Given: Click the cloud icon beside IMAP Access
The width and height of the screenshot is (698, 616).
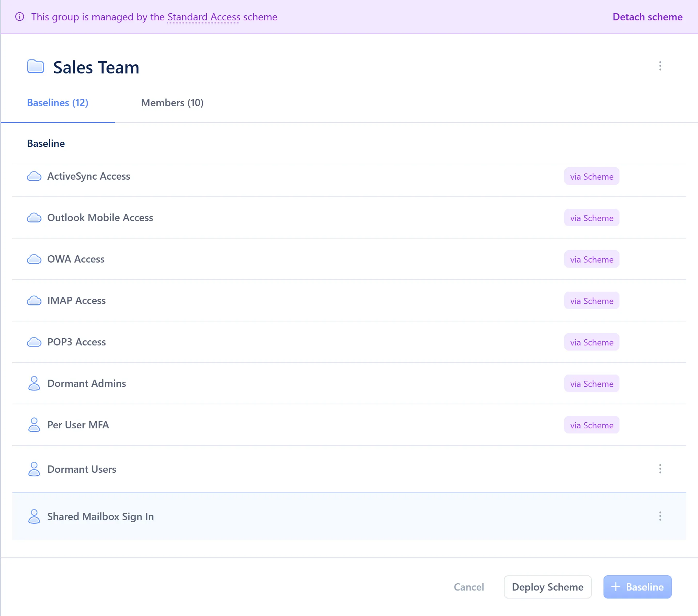Looking at the screenshot, I should click(x=34, y=301).
